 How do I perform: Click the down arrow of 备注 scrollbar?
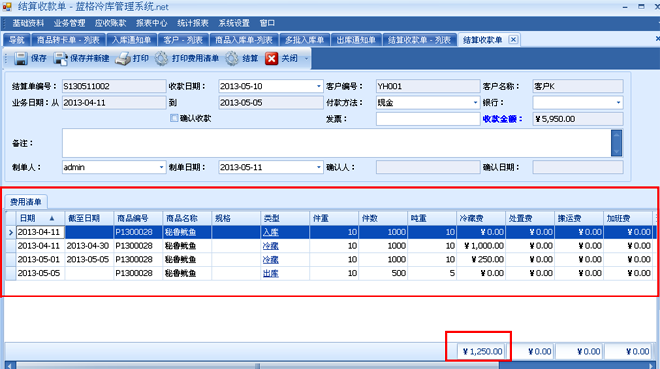coord(616,151)
